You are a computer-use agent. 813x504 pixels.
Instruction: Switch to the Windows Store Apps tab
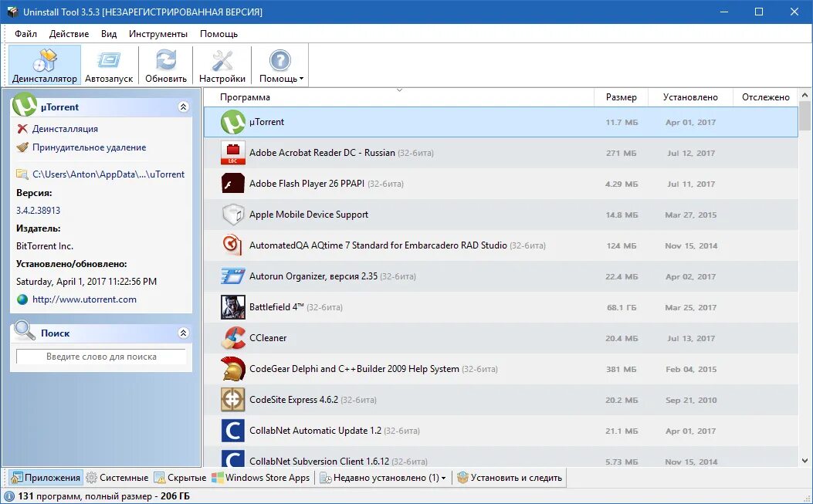point(261,478)
